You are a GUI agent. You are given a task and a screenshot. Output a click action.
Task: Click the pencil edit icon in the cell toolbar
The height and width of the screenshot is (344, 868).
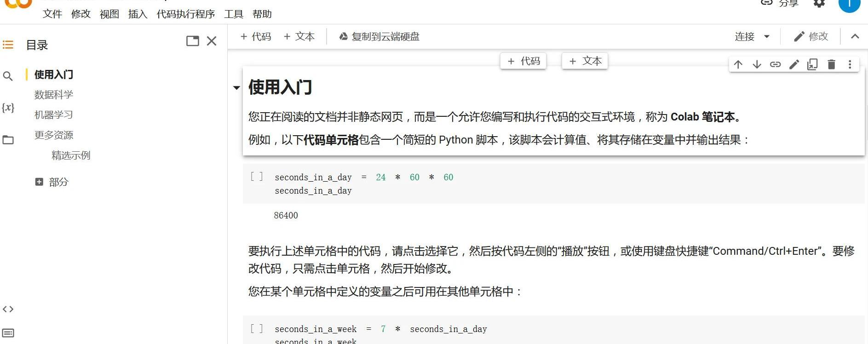point(794,64)
